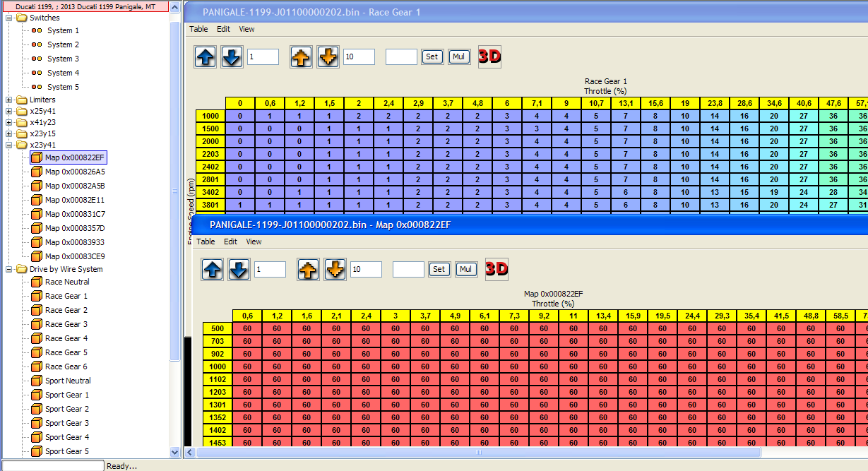Click the blue down arrow in Race Gear 1 window
This screenshot has width=868, height=471.
pyautogui.click(x=232, y=57)
